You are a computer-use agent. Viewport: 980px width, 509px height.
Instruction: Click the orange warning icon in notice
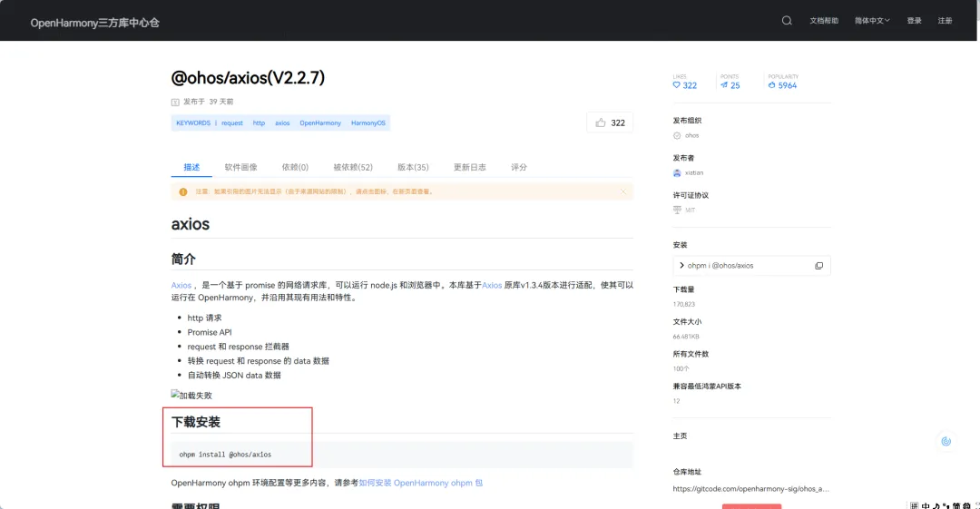click(x=183, y=192)
